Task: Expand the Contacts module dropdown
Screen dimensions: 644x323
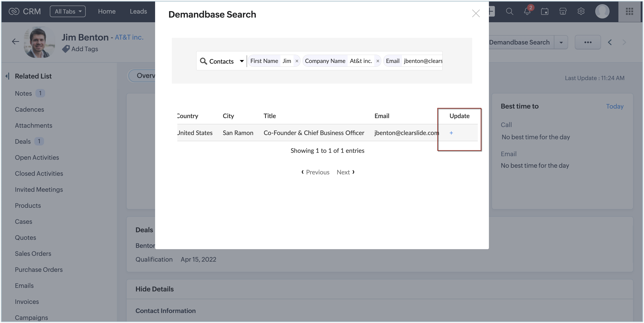Action: pos(241,61)
